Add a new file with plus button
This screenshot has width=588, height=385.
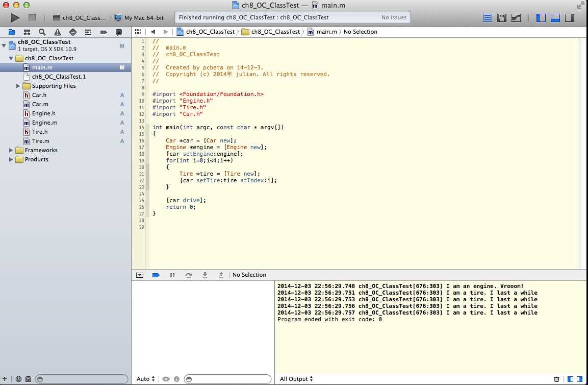5,379
